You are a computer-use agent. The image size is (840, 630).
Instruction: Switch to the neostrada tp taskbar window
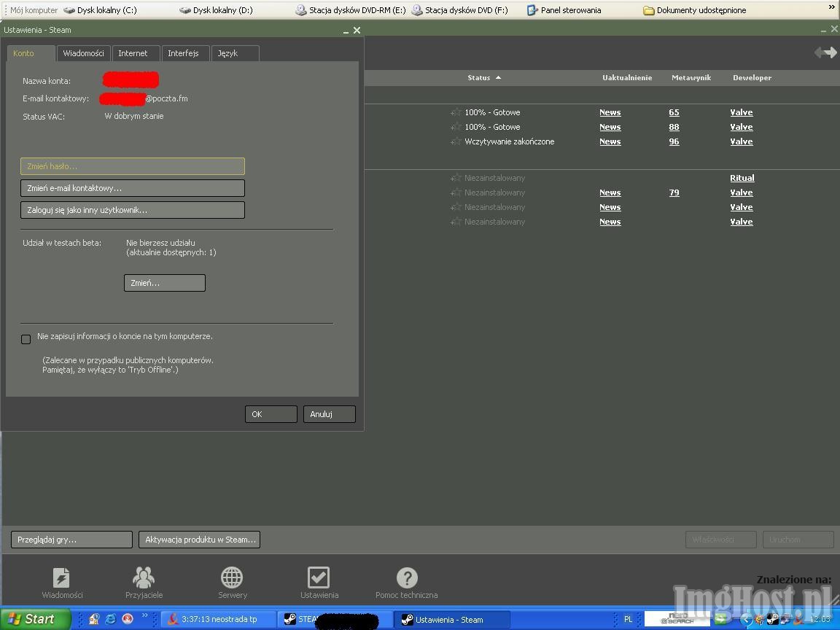(218, 619)
